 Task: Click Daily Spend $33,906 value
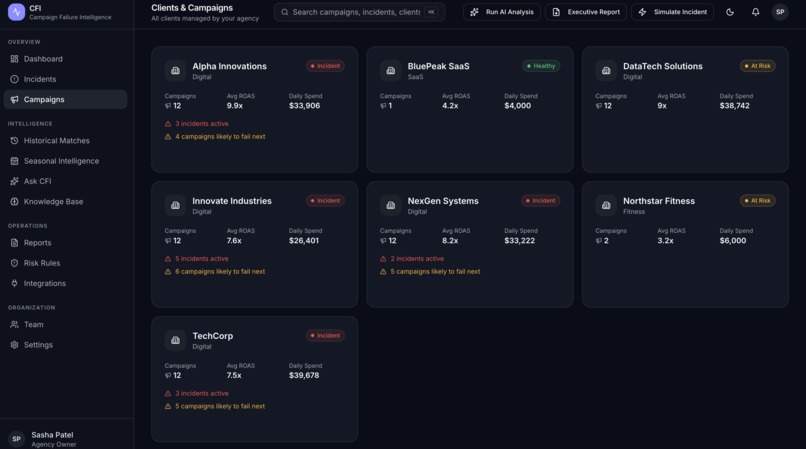point(304,106)
